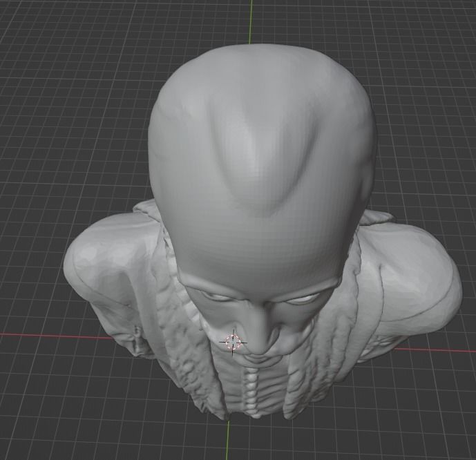Image resolution: width=476 pixels, height=460 pixels.
Task: Click the 3D cursor beside the nose
Action: 233,343
